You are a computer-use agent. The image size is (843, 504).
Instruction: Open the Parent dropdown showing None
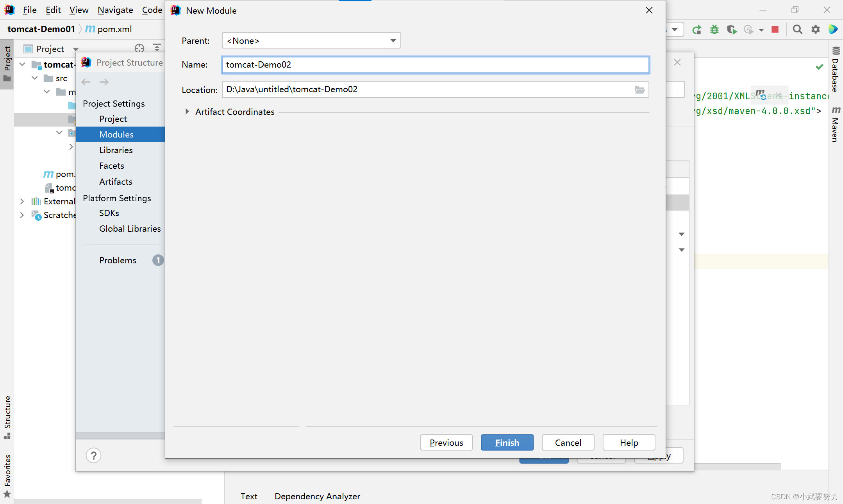click(311, 41)
